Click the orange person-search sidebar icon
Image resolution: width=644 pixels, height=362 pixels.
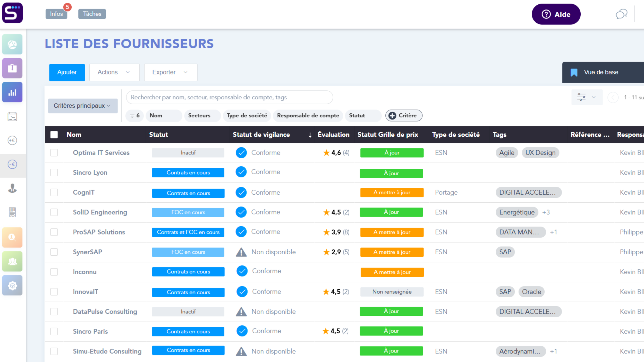(12, 237)
